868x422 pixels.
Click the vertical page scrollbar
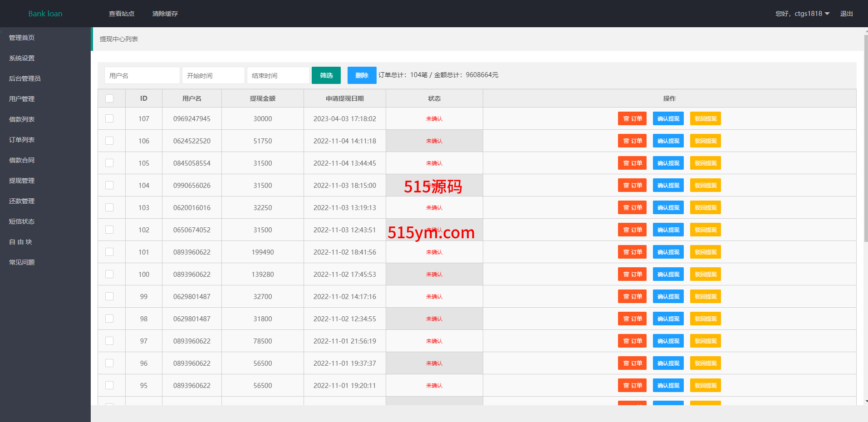(x=866, y=136)
